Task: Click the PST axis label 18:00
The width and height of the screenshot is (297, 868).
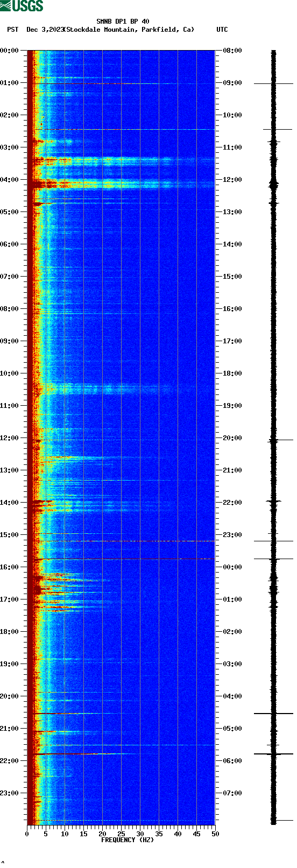Action: (10, 632)
